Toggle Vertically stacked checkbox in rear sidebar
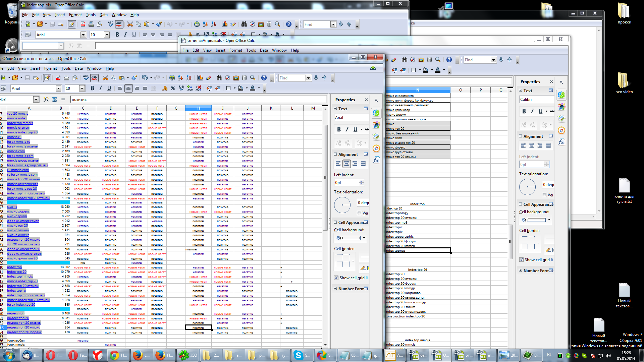This screenshot has width=644, height=362. coord(544,195)
